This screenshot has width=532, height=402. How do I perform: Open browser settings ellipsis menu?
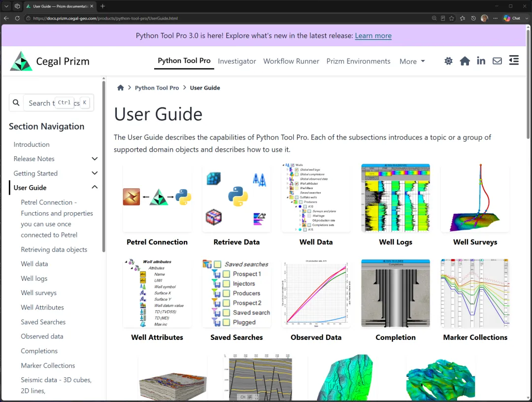click(x=496, y=18)
